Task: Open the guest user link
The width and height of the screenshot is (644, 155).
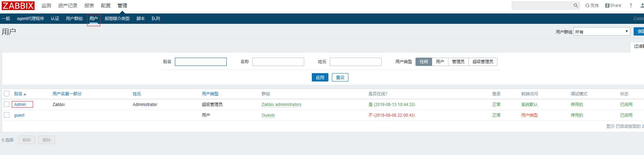Action: click(19, 115)
